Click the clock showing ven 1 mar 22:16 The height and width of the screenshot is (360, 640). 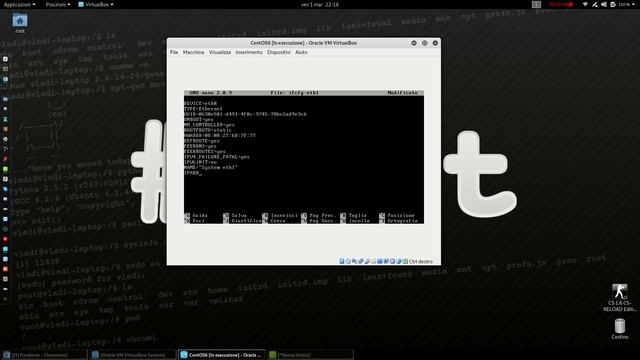(320, 4)
